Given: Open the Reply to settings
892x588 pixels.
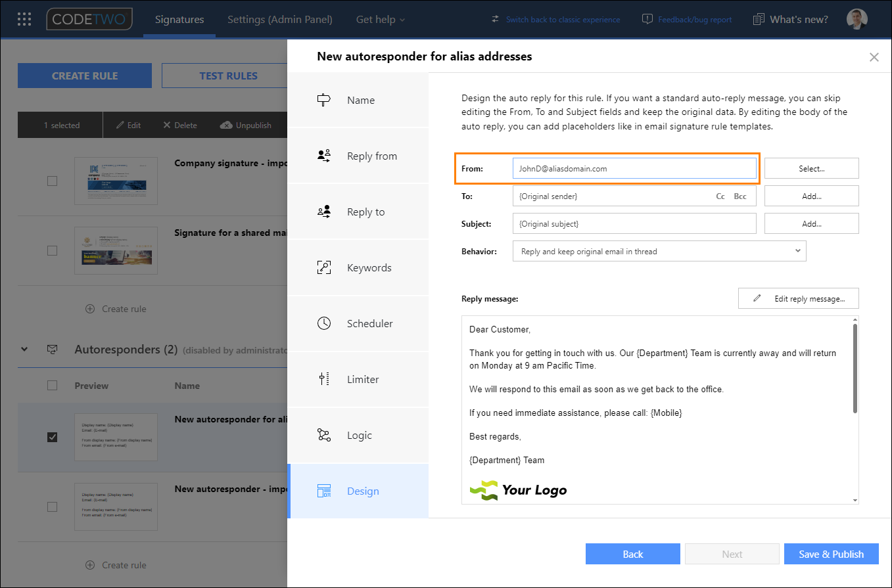Looking at the screenshot, I should click(x=323, y=212).
